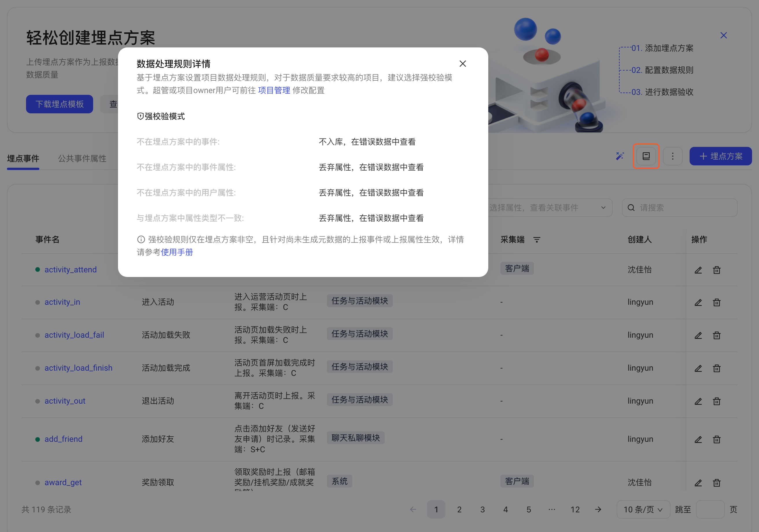Close the 数据处理规则详情 dialog
The image size is (759, 532).
pos(463,63)
